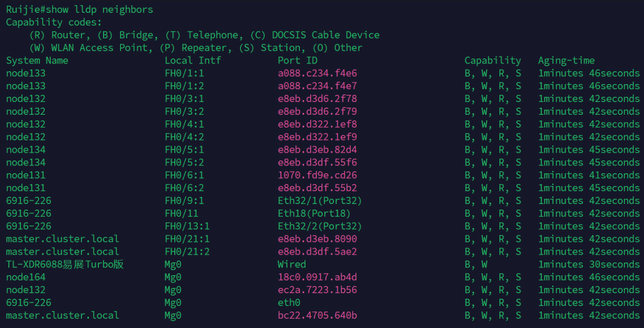The width and height of the screenshot is (644, 328).
Task: Click the 'Capability' column header
Action: 492,60
